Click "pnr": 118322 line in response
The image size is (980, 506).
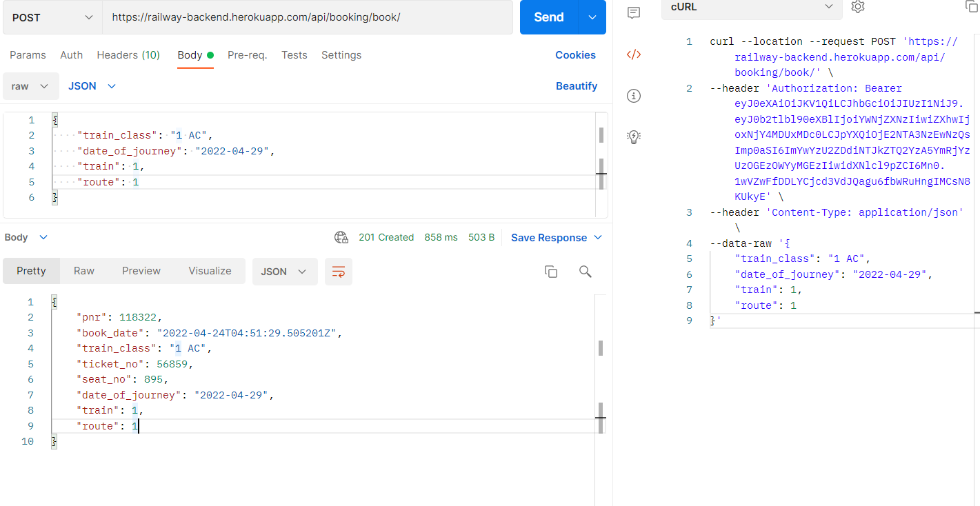point(119,318)
